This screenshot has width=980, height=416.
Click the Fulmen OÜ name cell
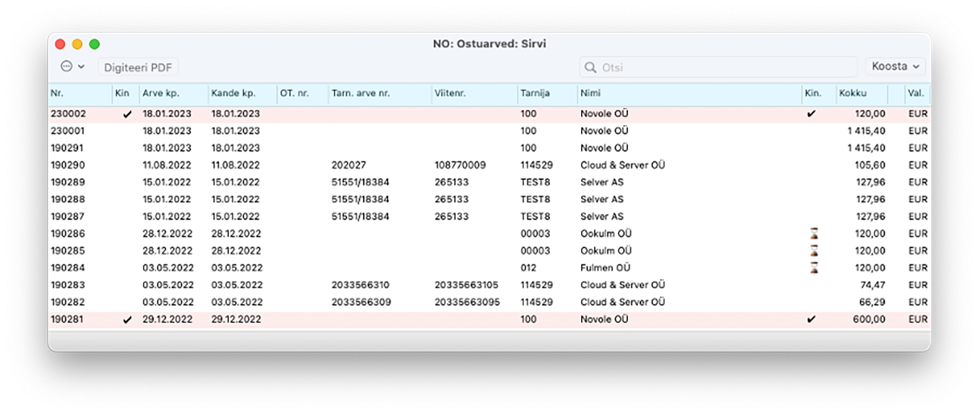[x=605, y=268]
